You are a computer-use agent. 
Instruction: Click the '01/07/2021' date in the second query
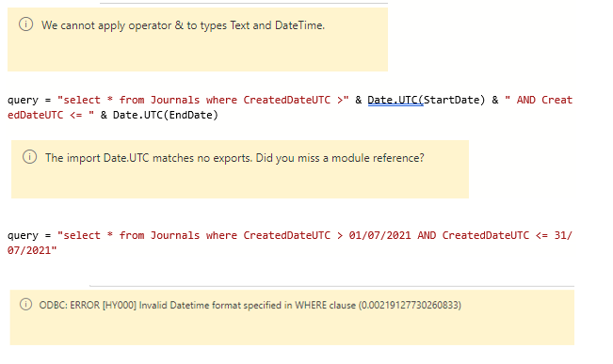[379, 235]
